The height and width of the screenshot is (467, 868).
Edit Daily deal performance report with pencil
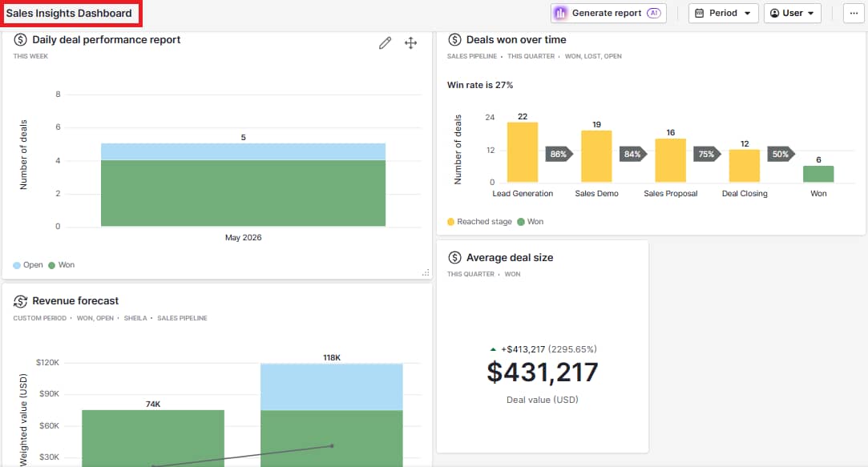coord(385,43)
